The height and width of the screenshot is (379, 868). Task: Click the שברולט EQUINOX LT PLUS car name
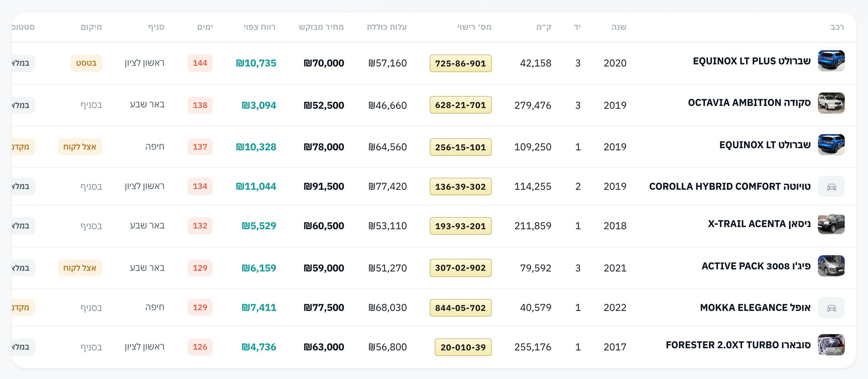(752, 61)
